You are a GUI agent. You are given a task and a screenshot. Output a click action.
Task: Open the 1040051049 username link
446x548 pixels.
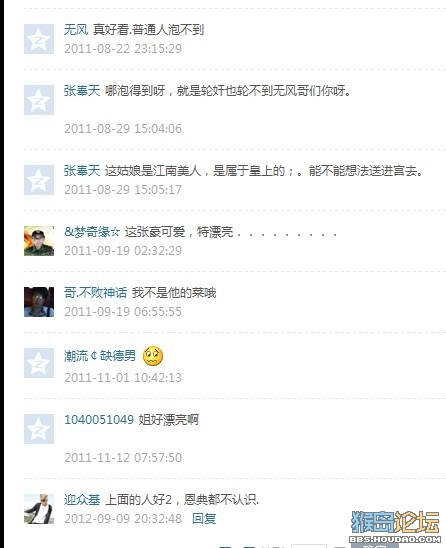coord(99,419)
